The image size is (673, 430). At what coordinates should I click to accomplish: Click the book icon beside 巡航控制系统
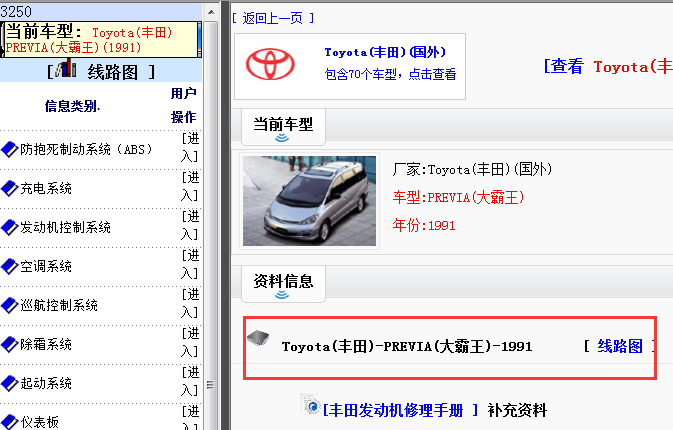pos(9,306)
